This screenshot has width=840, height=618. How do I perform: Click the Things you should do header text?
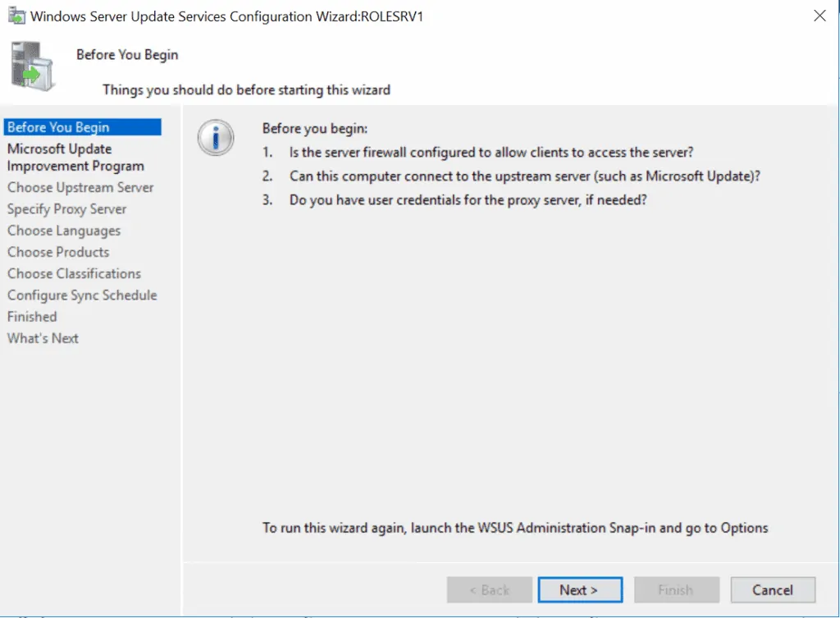pyautogui.click(x=246, y=90)
